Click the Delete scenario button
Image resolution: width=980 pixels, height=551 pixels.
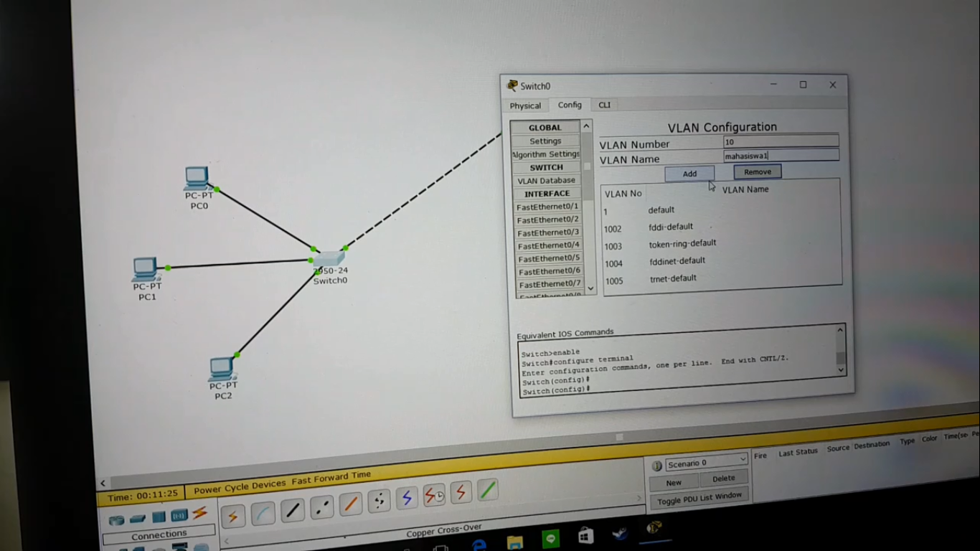click(723, 479)
